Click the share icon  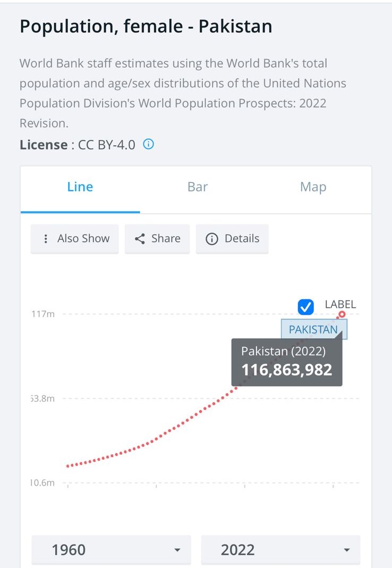[140, 239]
